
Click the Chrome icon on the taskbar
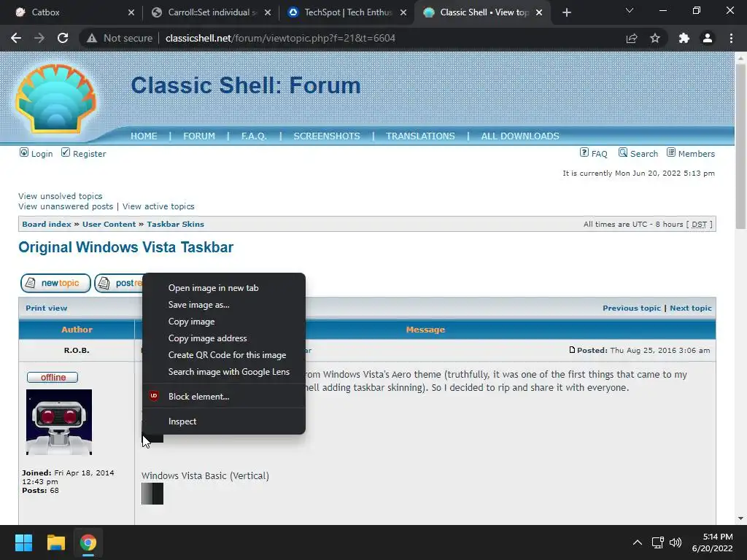(88, 542)
